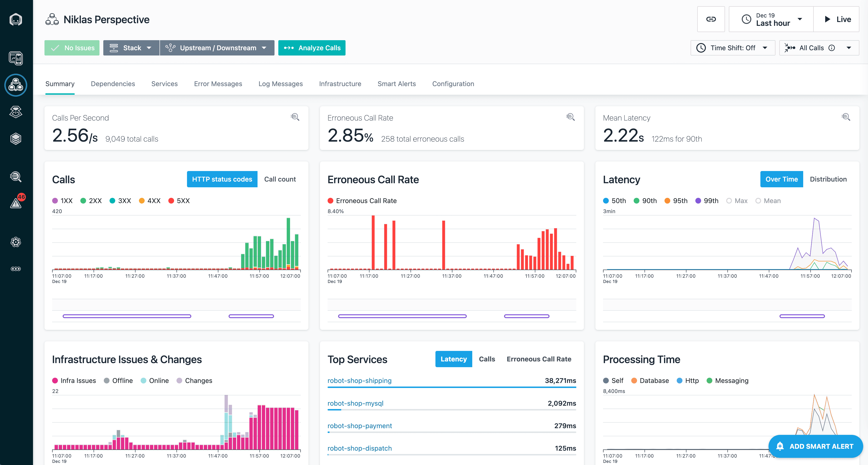Open the Applications icon in the sidebar
Screen dimensions: 868x465
16,85
